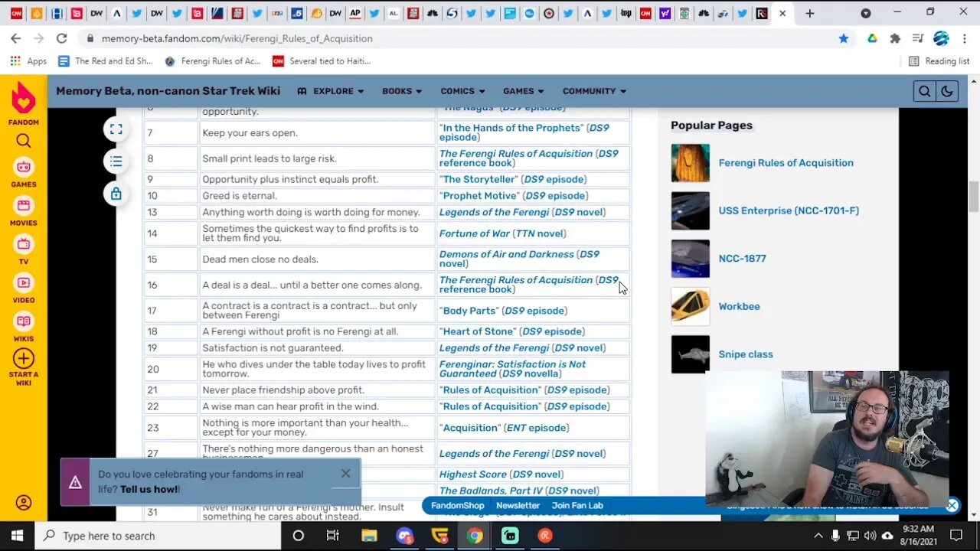Go back to the previous page
Viewport: 980px width, 551px height.
16,38
